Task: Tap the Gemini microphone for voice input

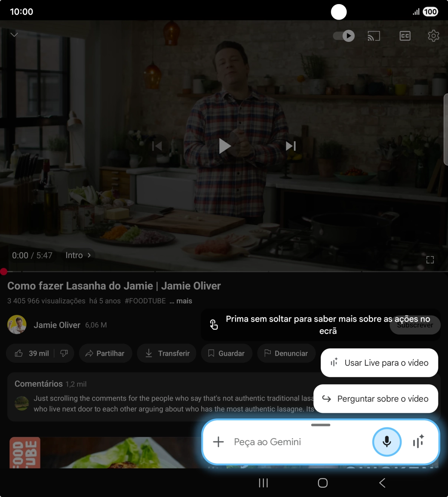Action: 387,442
